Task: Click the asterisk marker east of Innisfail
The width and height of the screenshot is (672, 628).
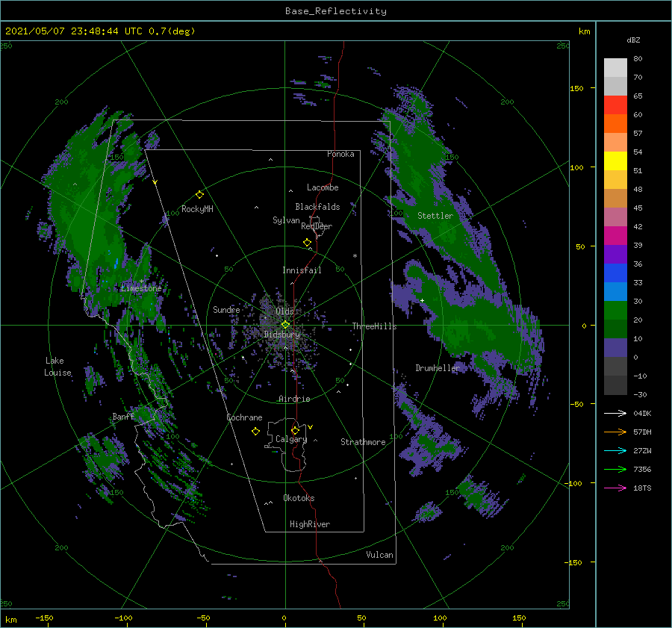Action: [355, 256]
